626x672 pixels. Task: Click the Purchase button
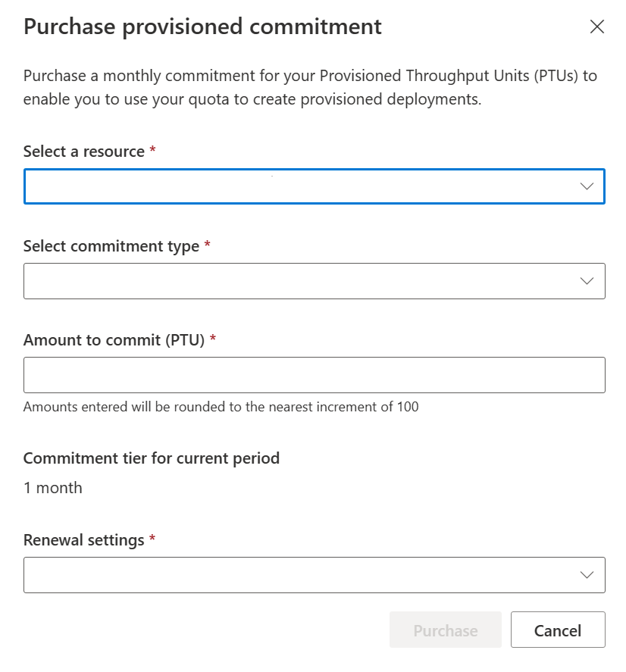[x=446, y=630]
